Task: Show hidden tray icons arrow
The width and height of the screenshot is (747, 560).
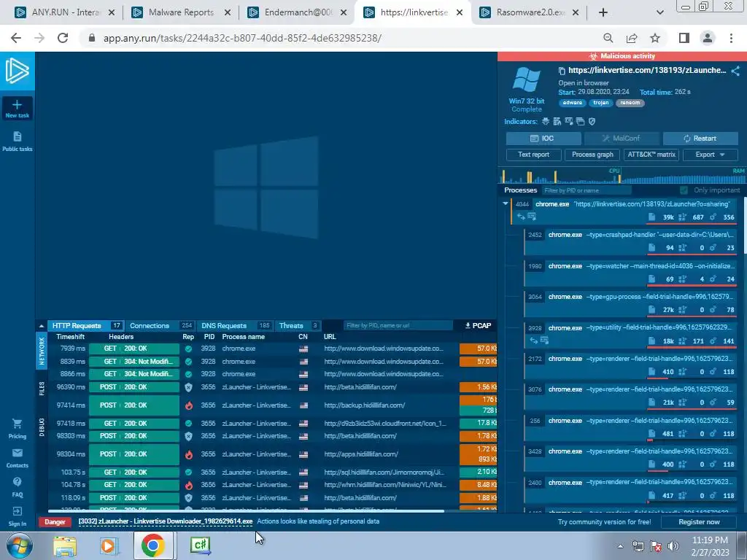Action: pos(620,546)
